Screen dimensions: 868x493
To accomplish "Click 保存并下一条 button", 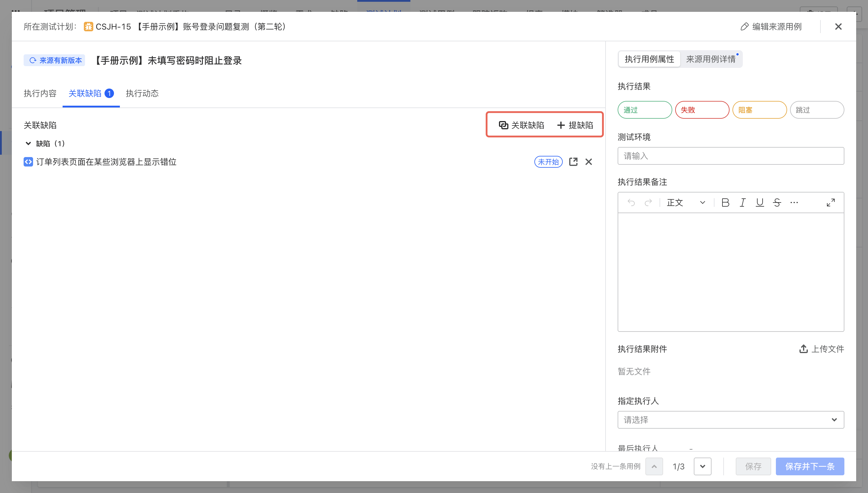I will (810, 466).
